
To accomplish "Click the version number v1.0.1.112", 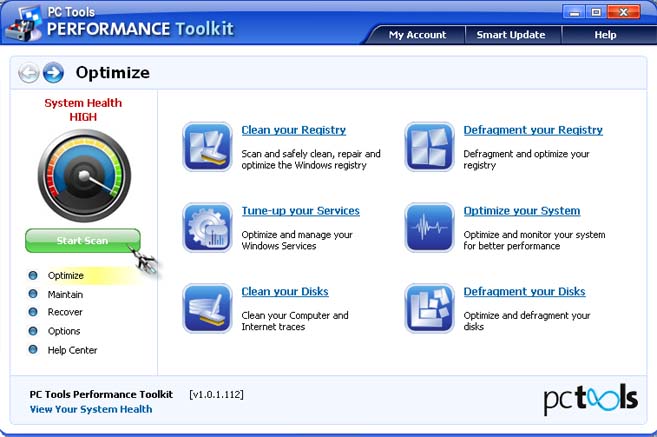I will tap(216, 395).
